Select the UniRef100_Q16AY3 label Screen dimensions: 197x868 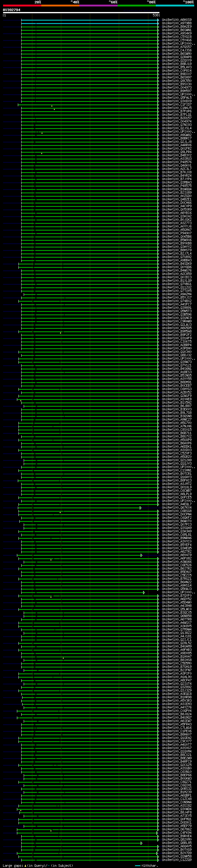177,477
